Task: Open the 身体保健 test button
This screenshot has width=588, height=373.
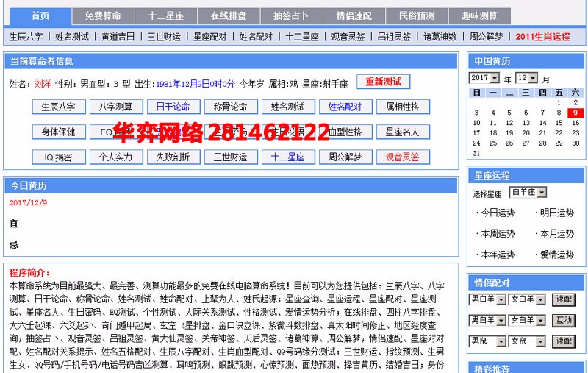Action: pyautogui.click(x=59, y=132)
